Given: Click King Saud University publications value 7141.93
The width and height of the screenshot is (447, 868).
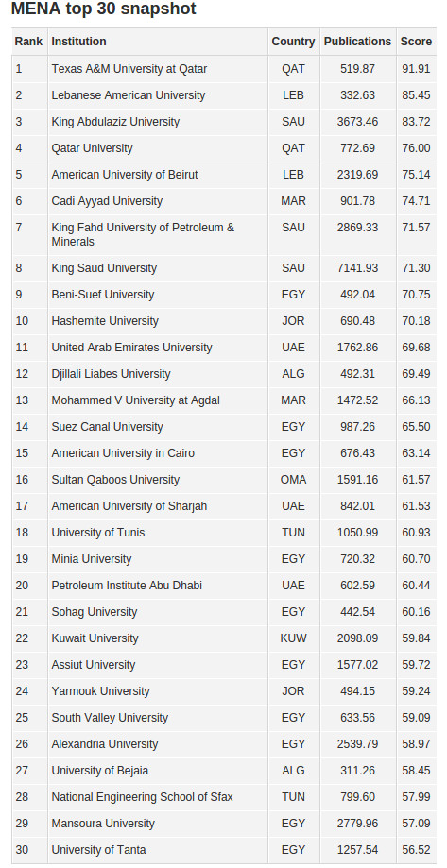Looking at the screenshot, I should 357,268.
